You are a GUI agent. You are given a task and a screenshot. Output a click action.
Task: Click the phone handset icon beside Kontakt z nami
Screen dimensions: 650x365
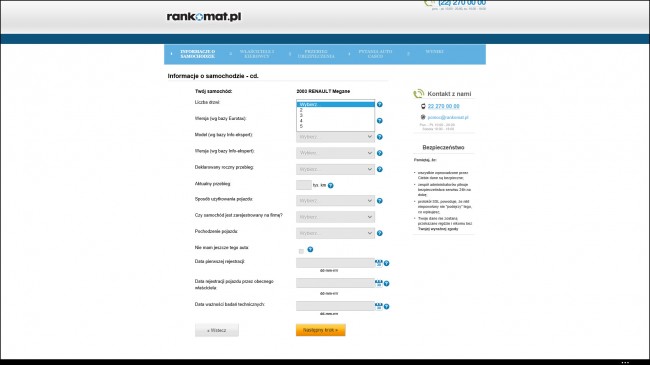[418, 94]
